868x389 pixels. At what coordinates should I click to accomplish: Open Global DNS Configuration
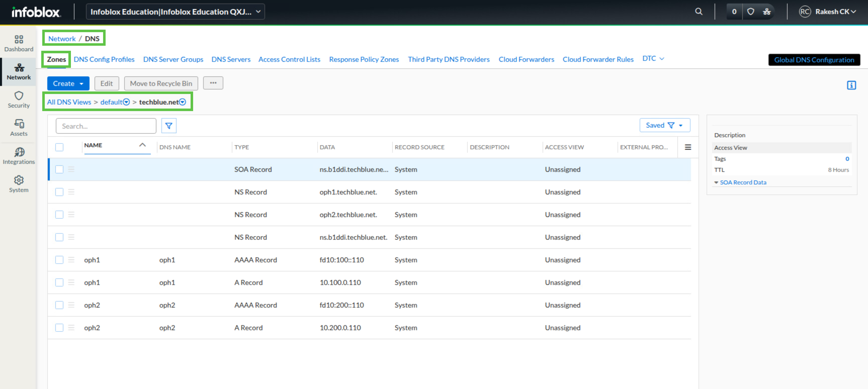pyautogui.click(x=814, y=60)
